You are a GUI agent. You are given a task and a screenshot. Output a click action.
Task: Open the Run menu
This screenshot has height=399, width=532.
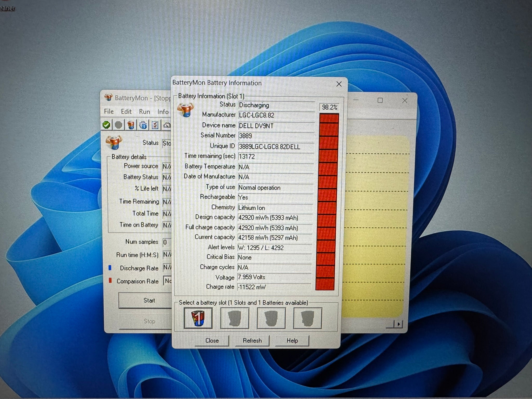click(144, 111)
